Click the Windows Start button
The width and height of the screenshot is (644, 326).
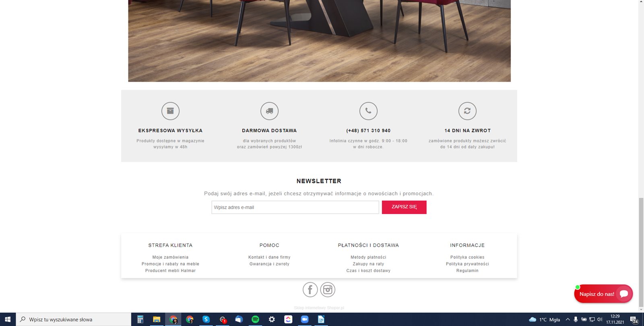coord(8,320)
